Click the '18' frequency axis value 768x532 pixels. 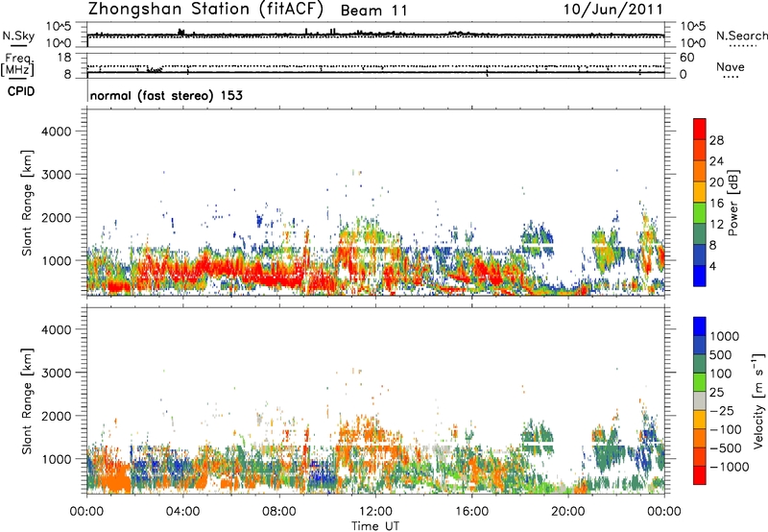point(64,58)
